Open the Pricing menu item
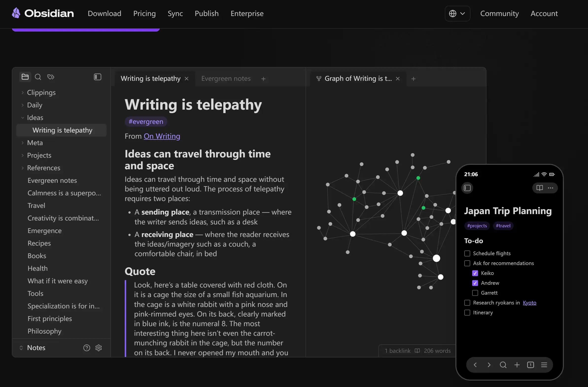This screenshot has height=387, width=588. pos(144,13)
